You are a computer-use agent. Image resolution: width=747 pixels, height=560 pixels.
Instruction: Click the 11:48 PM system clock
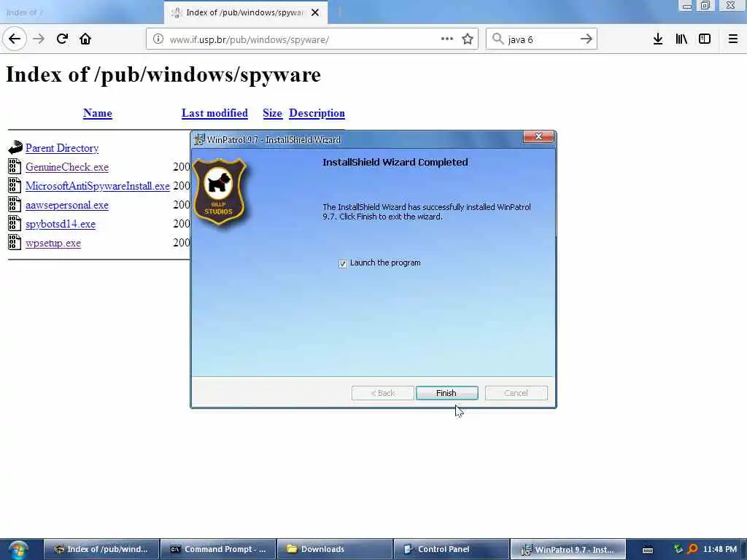pos(720,549)
